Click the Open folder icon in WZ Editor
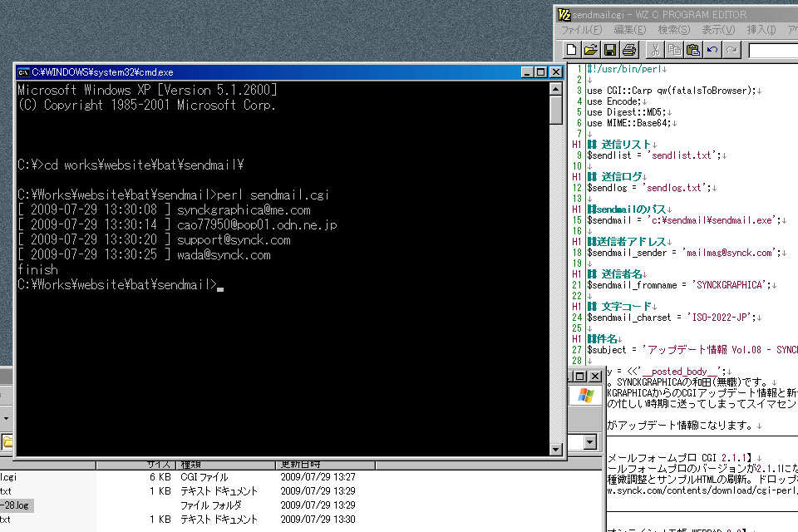Screen dimensions: 798x532 click(590, 50)
